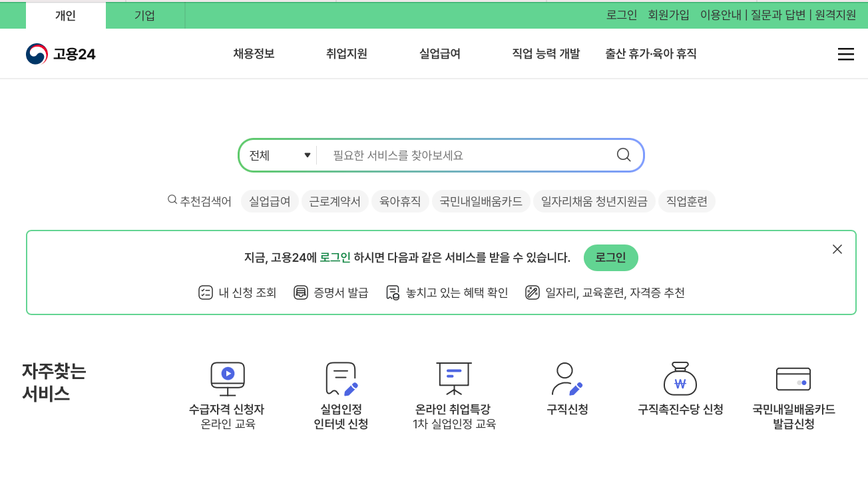Click the 온라인 취업특강 icon
Screen dimensions: 868x481
coord(453,378)
